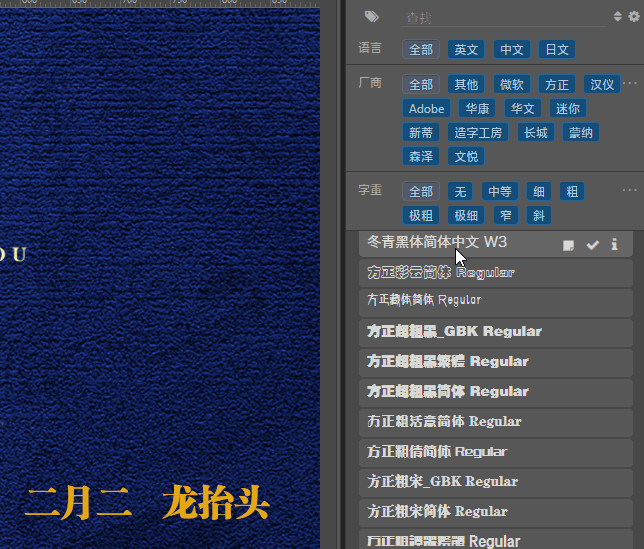
Task: Select the 方正 vendor filter
Action: coord(557,85)
